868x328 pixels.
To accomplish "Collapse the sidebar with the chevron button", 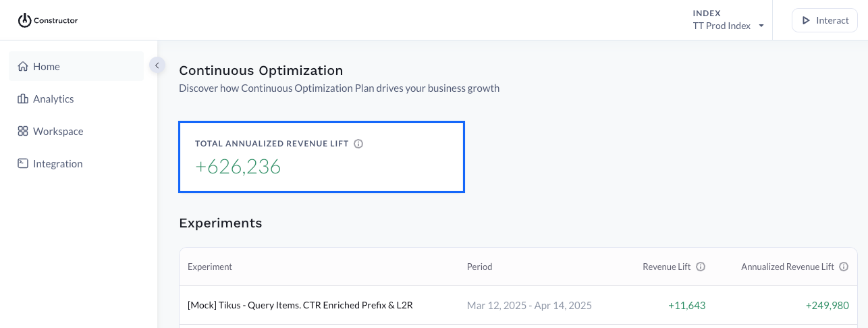I will (x=157, y=65).
